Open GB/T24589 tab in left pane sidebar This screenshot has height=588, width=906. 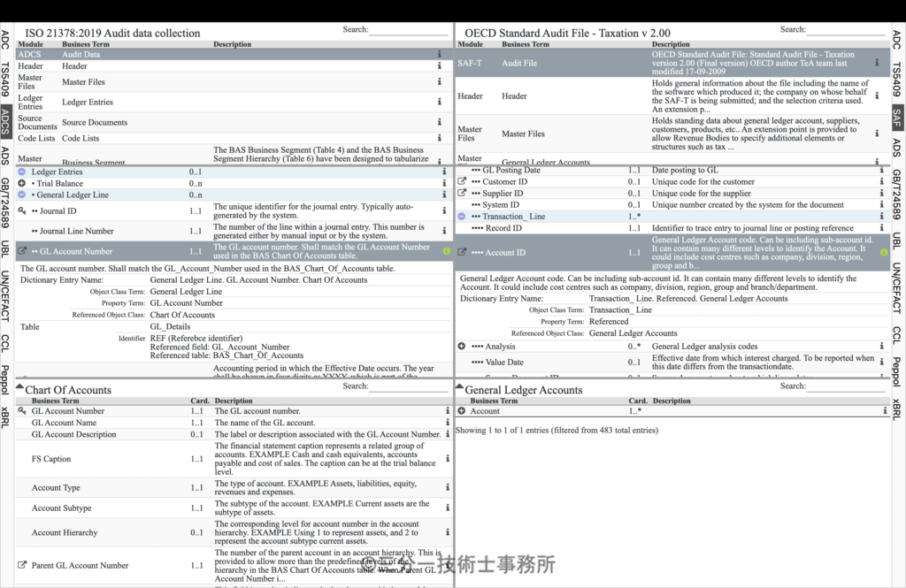[x=5, y=202]
